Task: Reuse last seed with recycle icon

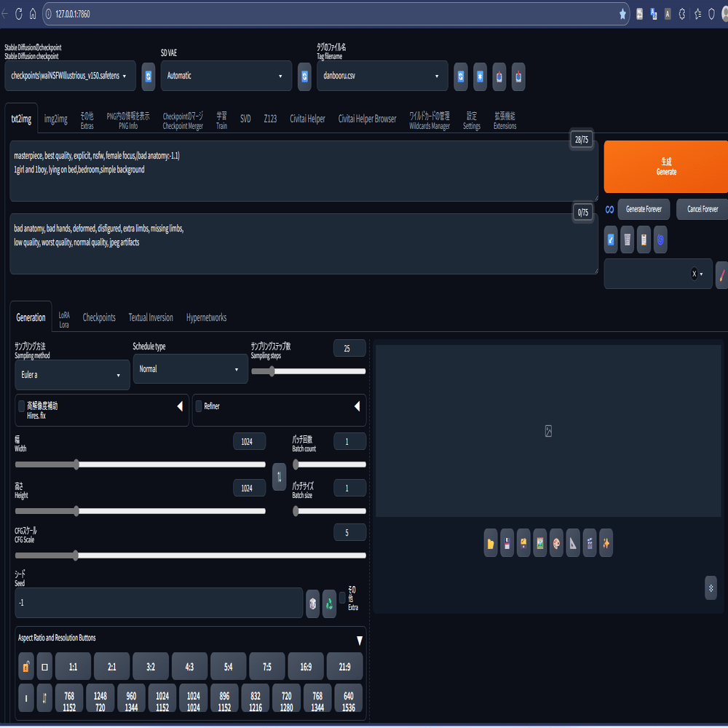Action: point(329,603)
